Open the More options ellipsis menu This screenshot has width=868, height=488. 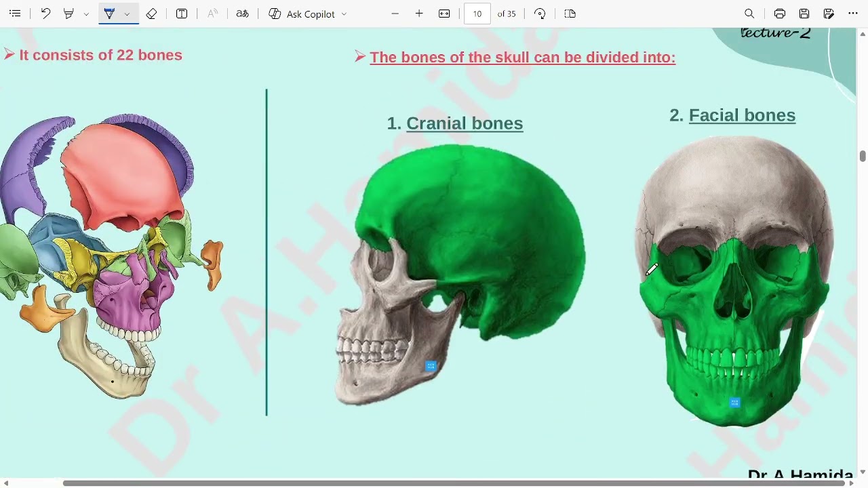853,14
